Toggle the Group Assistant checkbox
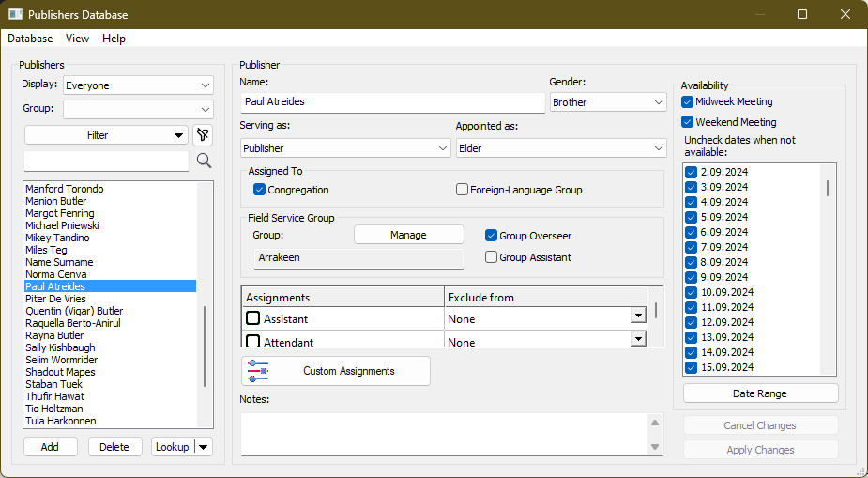Screen dimensions: 868x478 click(x=491, y=257)
